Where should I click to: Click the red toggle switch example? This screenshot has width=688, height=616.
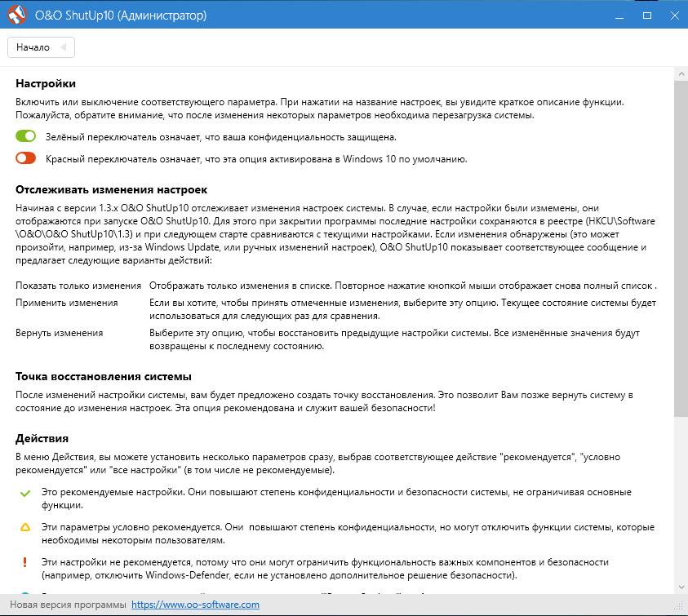(25, 158)
